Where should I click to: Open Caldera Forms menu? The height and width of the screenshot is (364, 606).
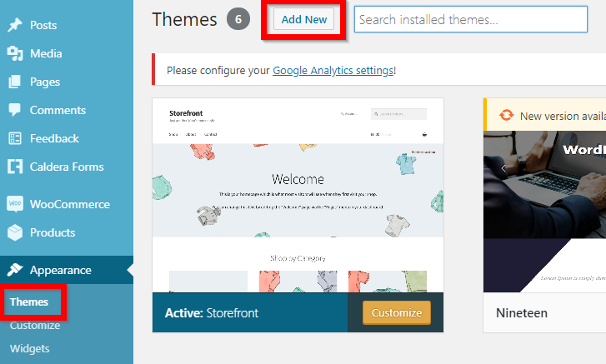point(67,167)
